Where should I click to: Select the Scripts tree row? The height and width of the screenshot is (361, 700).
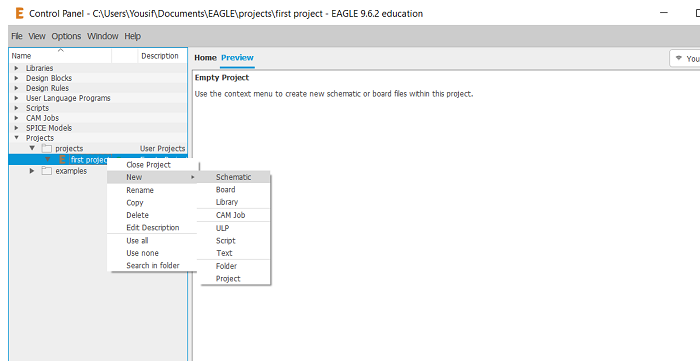(98, 108)
